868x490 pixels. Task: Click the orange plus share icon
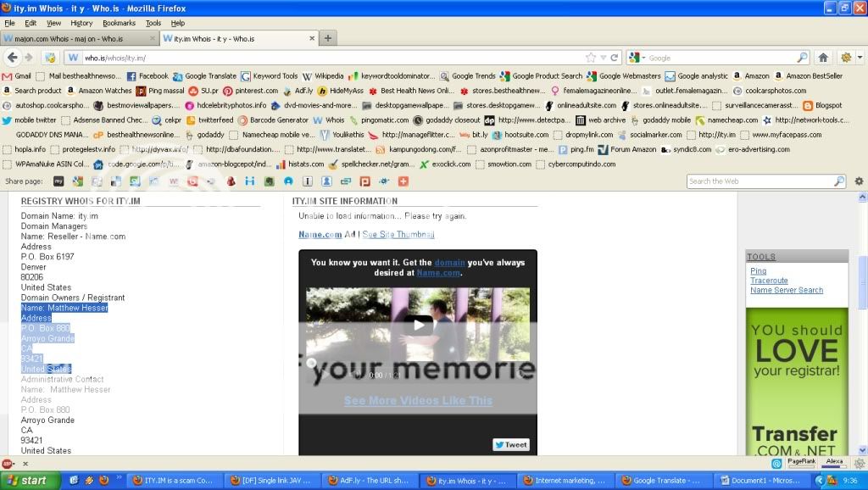click(x=403, y=181)
